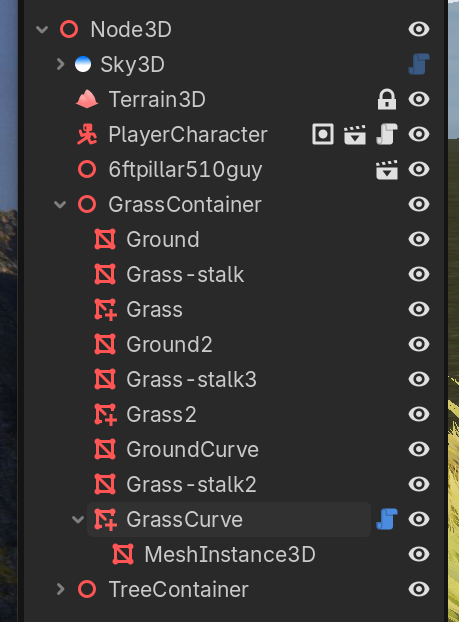Viewport: 459px width, 622px height.
Task: Toggle visibility of TreeContainer
Action: [419, 589]
